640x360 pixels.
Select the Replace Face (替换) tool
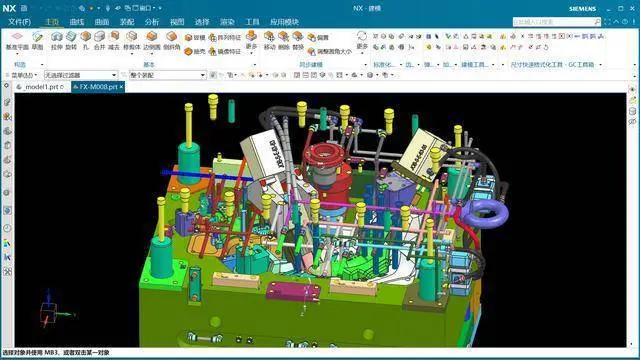(x=298, y=40)
